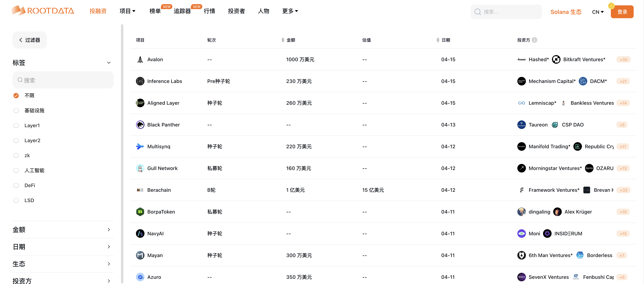Select the zk tag radio option
Viewport: 644px width, 284px height.
pyautogui.click(x=16, y=156)
